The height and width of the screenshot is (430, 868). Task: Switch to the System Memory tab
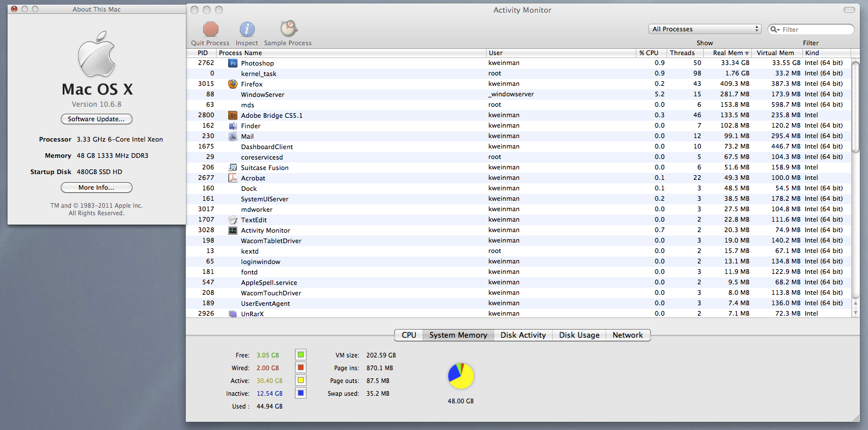[x=458, y=335]
